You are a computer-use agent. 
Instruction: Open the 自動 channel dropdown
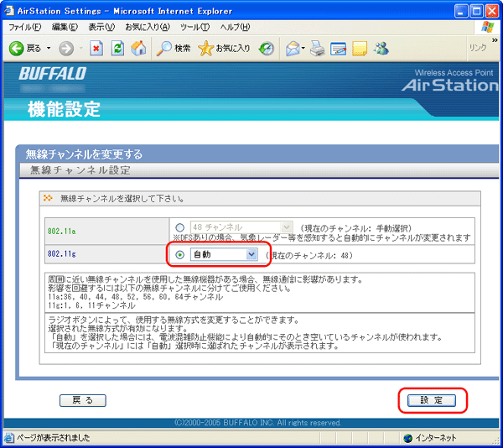tap(224, 254)
